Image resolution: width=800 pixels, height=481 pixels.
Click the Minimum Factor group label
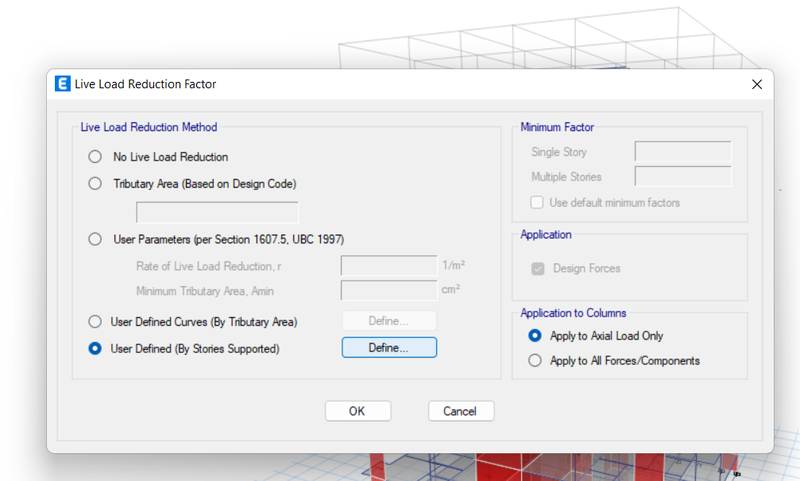click(557, 127)
